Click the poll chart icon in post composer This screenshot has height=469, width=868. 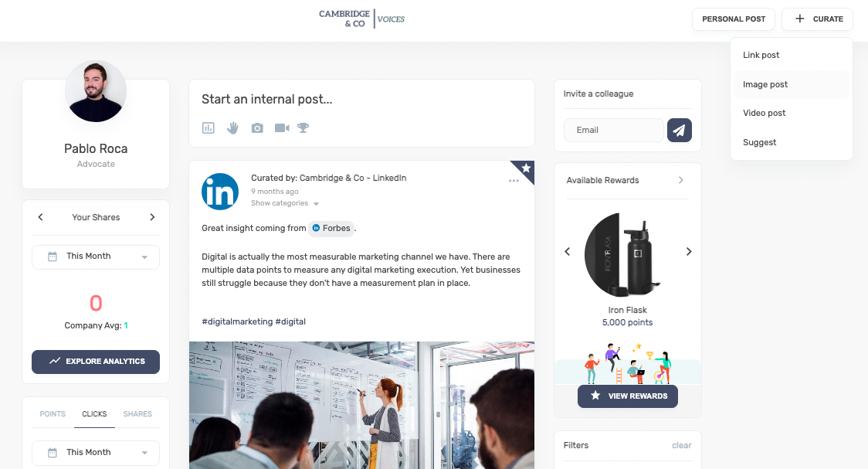click(209, 128)
